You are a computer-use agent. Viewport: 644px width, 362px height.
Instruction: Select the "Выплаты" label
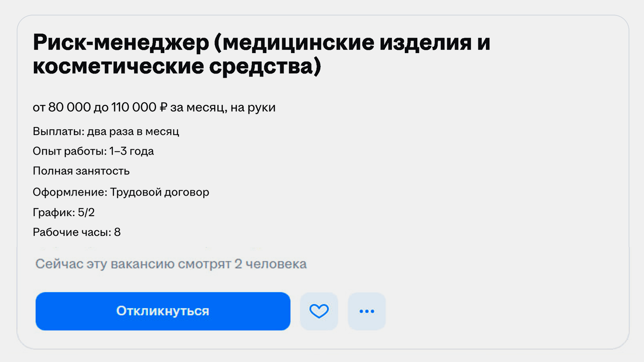(x=59, y=131)
